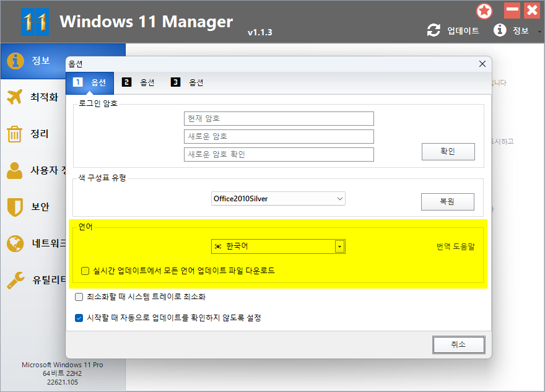Screen dimensions: 545x392
Task: Click the red star favorite icon
Action: click(484, 11)
